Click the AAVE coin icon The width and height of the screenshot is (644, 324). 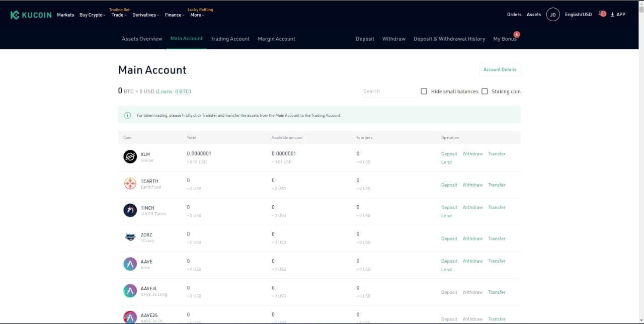[130, 264]
